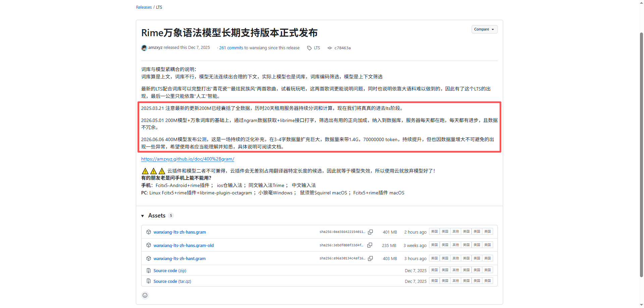Open the amzxyz author profile link
The width and height of the screenshot is (644, 308).
[x=155, y=48]
